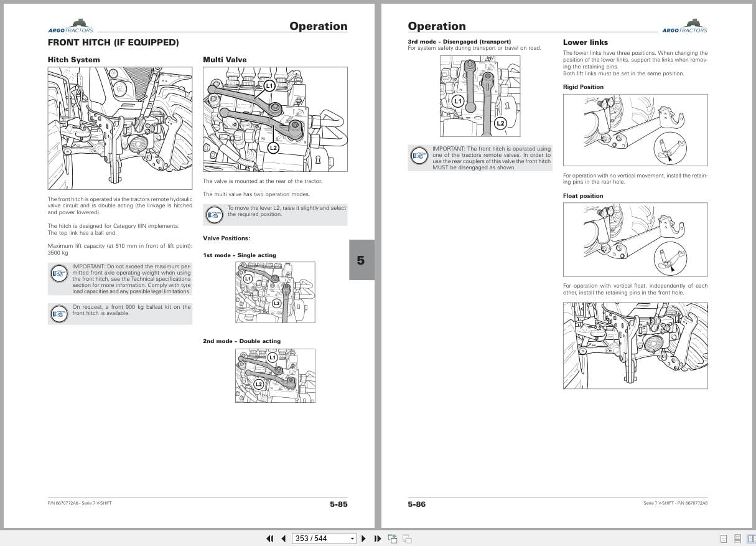Click the Operation header on the right page
The height and width of the screenshot is (546, 756).
click(x=437, y=26)
